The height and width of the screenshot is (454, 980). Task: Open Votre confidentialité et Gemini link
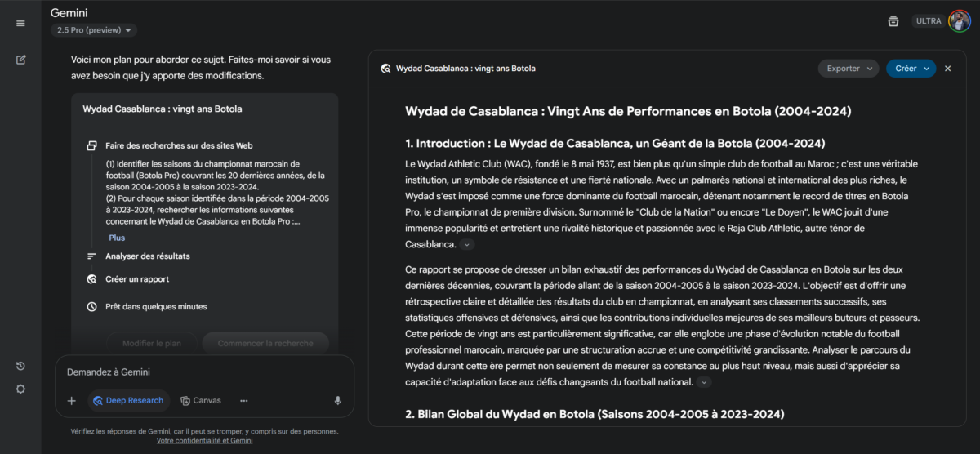pyautogui.click(x=205, y=440)
